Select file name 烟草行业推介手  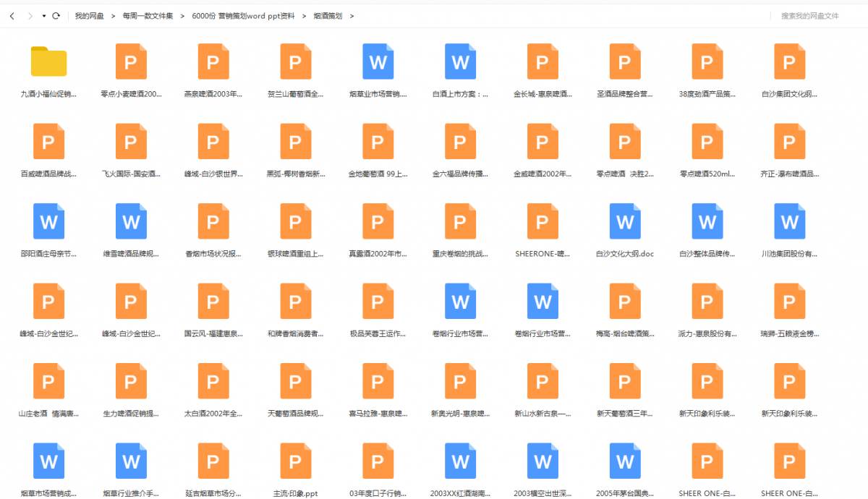131,493
